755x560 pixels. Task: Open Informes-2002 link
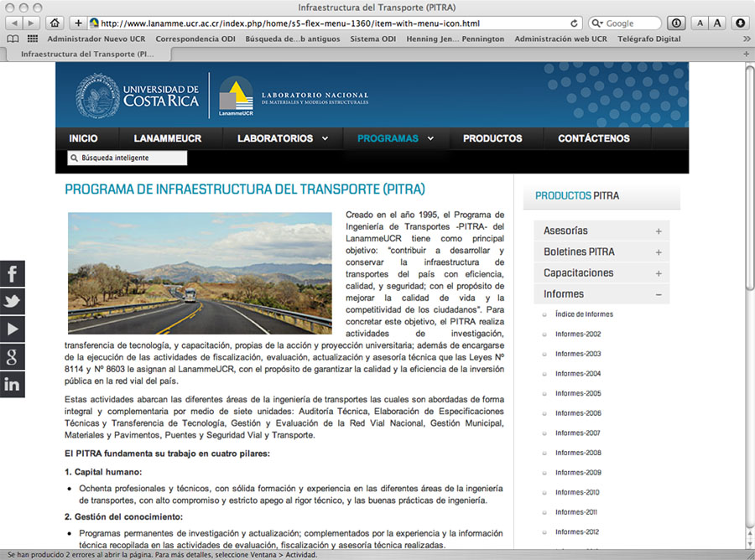point(578,334)
